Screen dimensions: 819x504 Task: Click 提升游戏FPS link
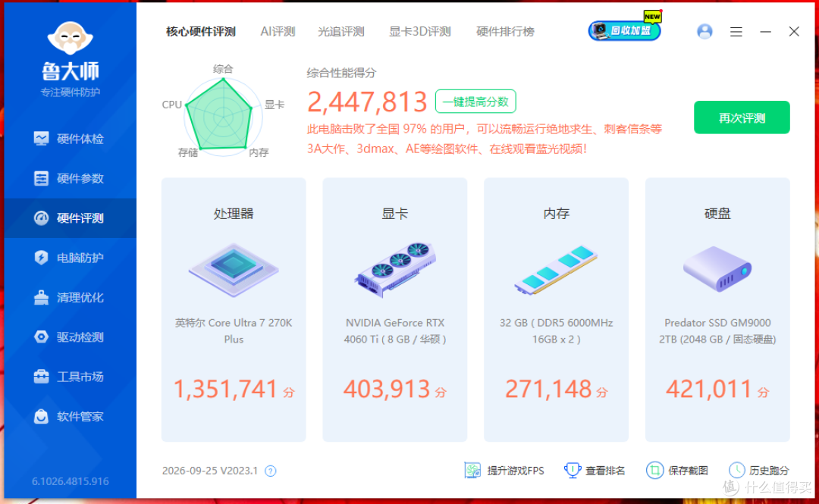click(504, 471)
